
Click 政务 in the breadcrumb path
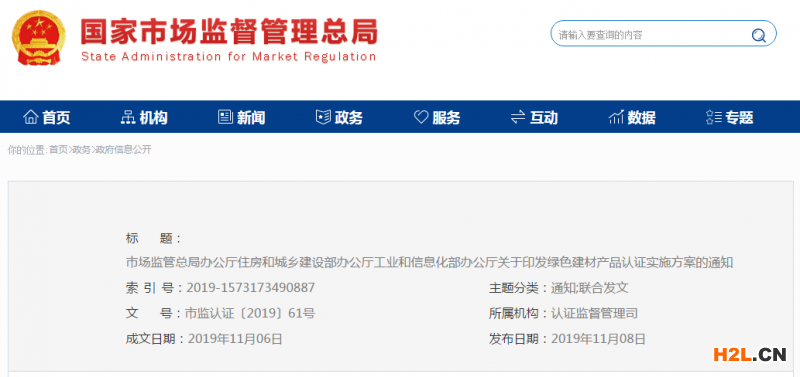(x=81, y=149)
